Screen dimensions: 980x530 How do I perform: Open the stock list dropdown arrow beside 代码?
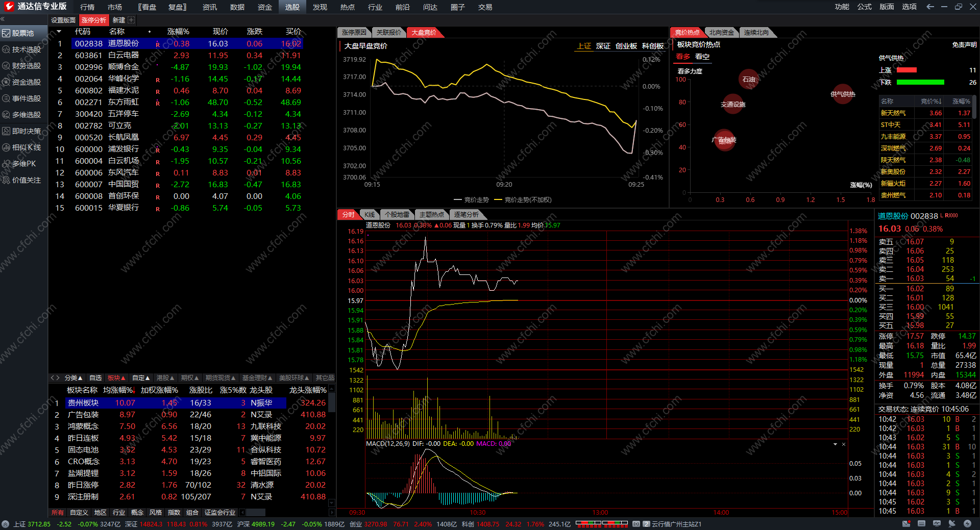point(59,32)
